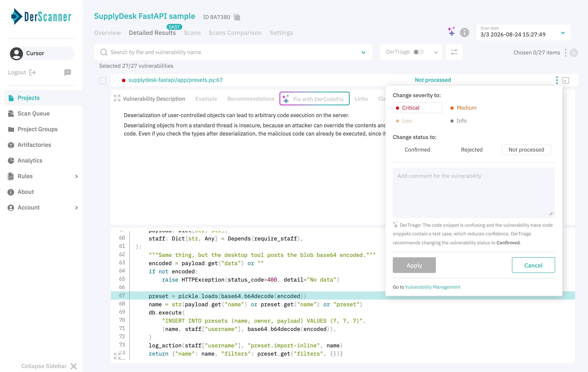Click the Fix with DerCodeFix button
The width and height of the screenshot is (588, 372).
(x=314, y=98)
